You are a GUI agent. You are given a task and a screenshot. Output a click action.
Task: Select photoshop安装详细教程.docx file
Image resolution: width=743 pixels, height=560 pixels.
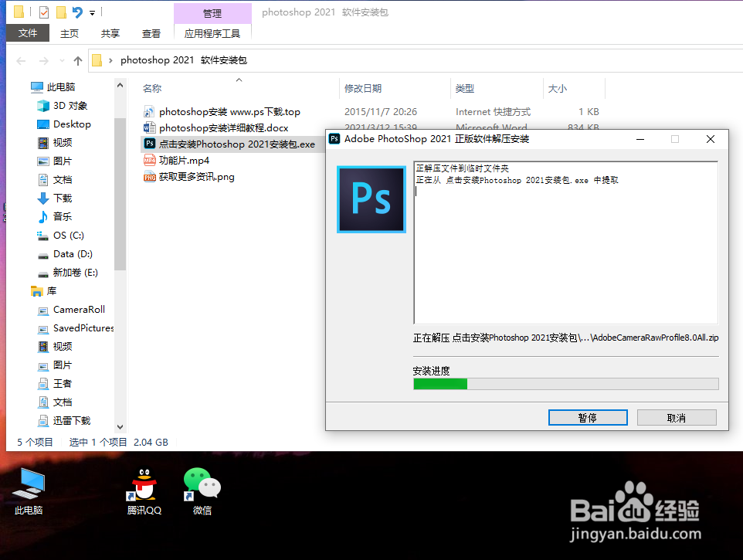click(223, 128)
